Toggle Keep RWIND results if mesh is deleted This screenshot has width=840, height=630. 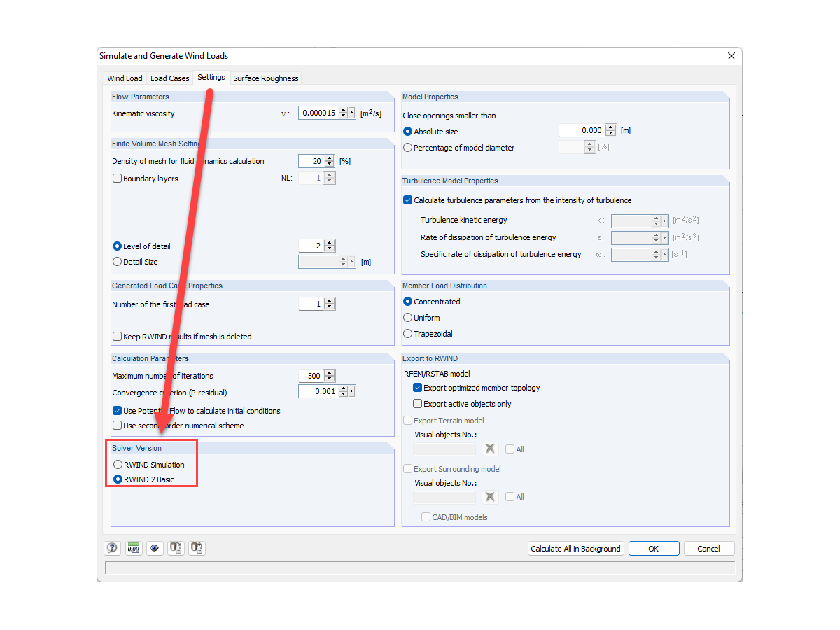[118, 337]
